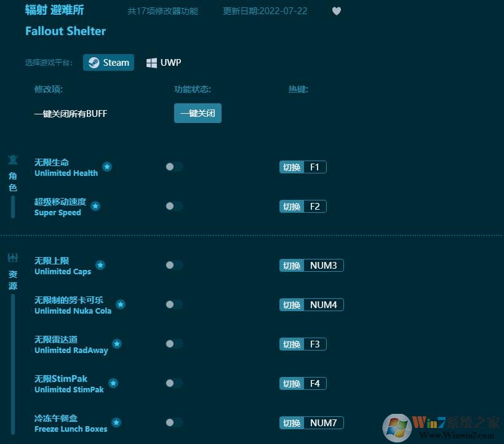Enable Unlimited Caps switch
The width and height of the screenshot is (504, 444).
(174, 265)
